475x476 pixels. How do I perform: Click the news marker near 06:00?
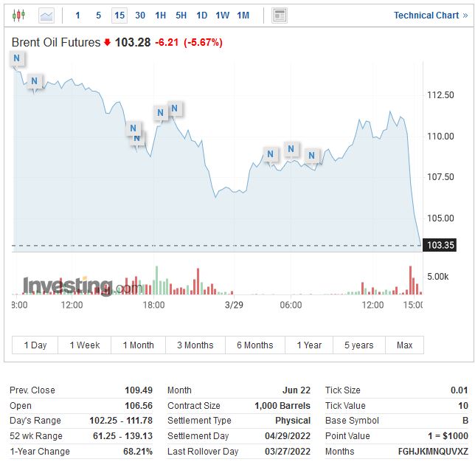tap(291, 149)
